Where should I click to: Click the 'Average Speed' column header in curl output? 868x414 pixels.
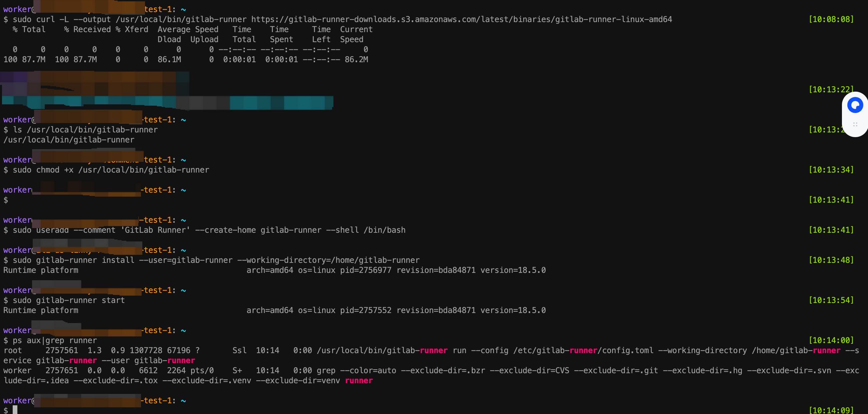point(188,30)
